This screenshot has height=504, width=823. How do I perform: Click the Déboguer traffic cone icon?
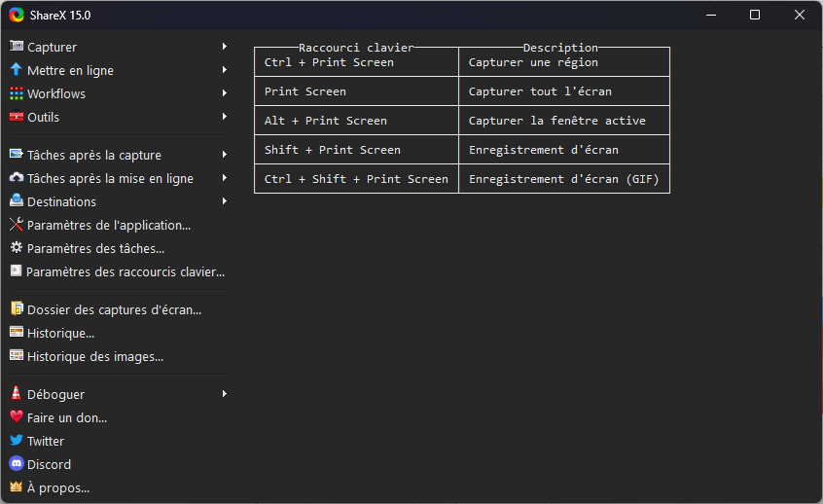tap(17, 393)
